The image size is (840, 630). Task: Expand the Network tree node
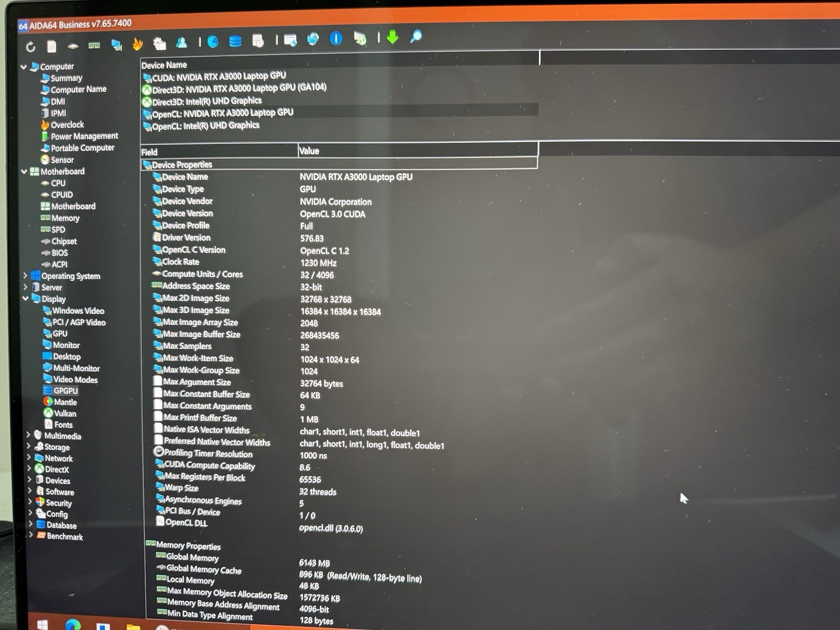pos(29,457)
